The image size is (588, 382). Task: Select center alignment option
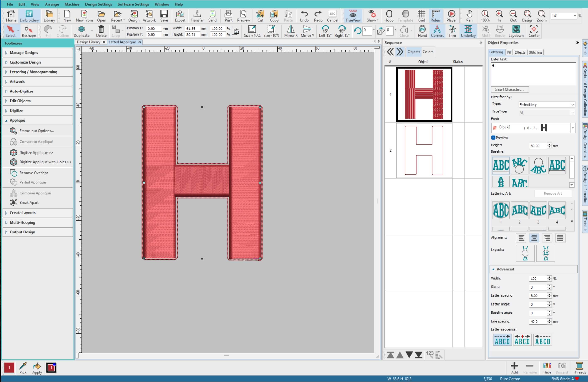(534, 238)
